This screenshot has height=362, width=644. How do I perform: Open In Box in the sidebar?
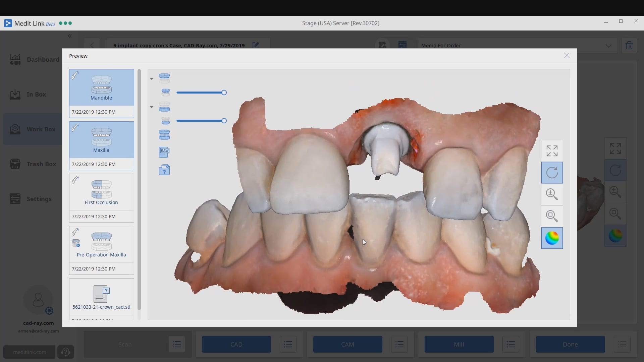[x=28, y=95]
